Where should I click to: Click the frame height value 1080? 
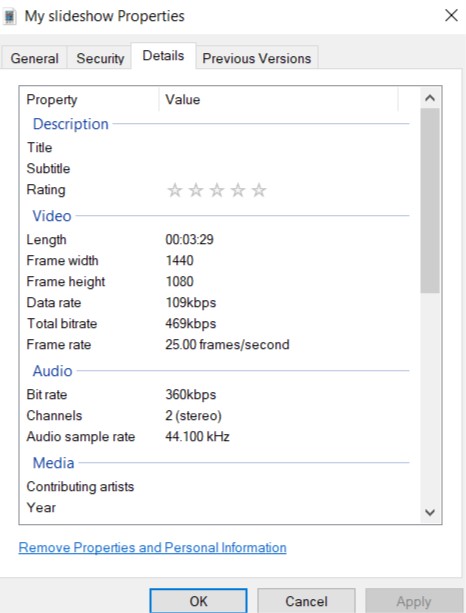(x=180, y=281)
